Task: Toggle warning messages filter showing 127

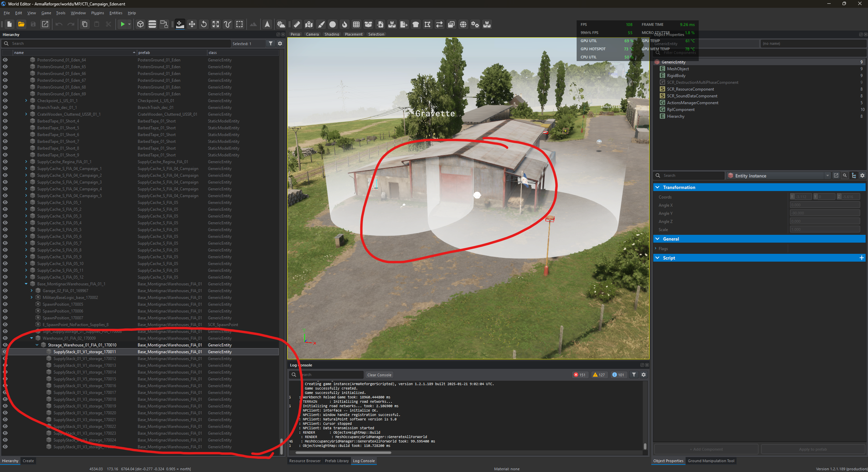Action: [599, 375]
